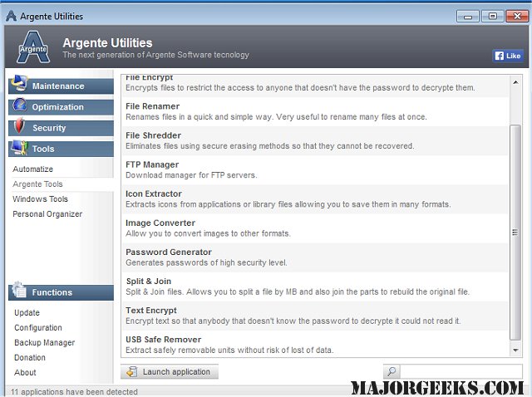Image resolution: width=532 pixels, height=397 pixels.
Task: Select Password Generator in the list
Action: point(315,257)
